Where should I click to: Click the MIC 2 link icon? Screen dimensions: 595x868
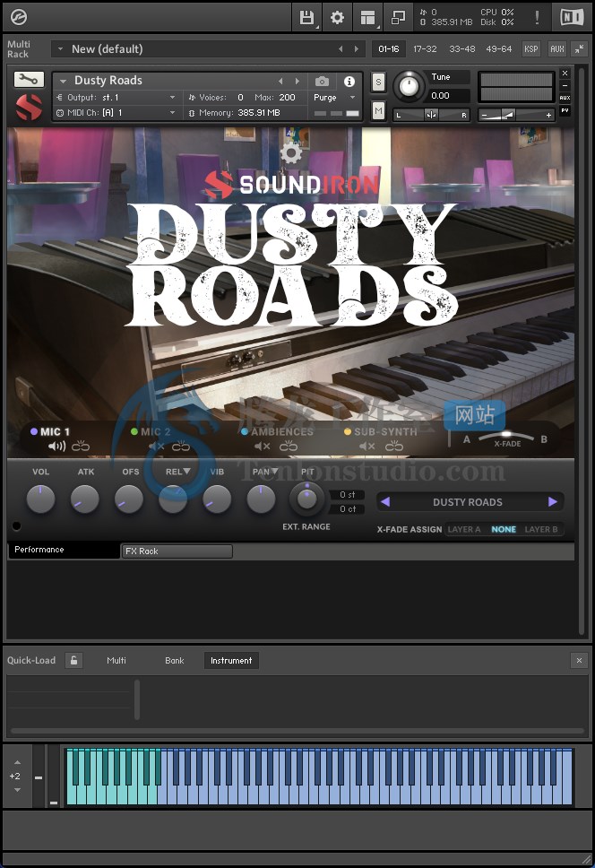click(x=181, y=446)
